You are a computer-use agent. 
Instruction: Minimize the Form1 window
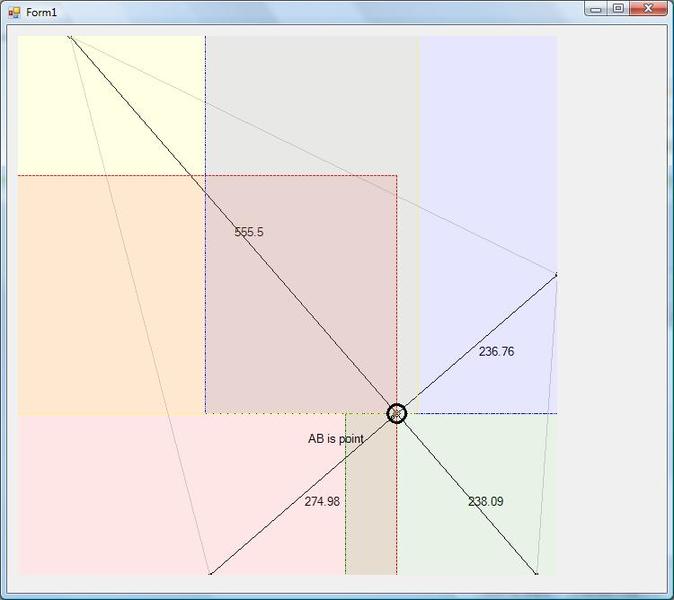click(596, 9)
